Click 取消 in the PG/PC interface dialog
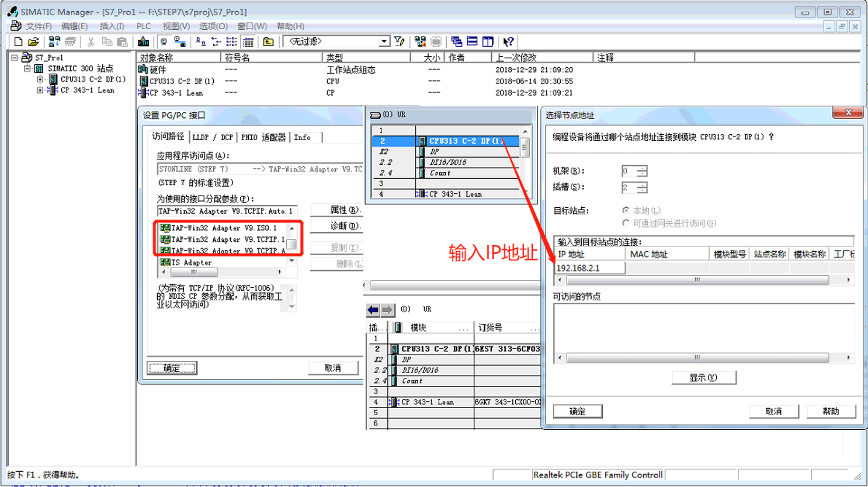The width and height of the screenshot is (868, 487). point(333,368)
